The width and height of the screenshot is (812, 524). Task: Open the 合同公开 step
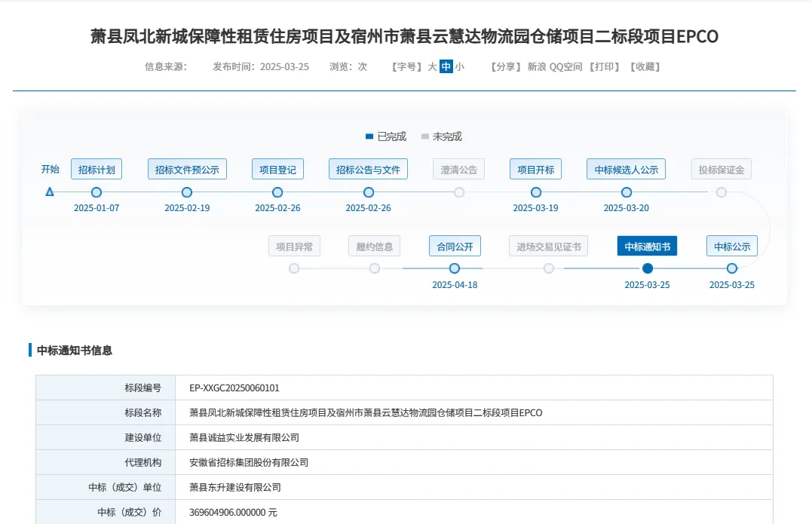coord(455,247)
